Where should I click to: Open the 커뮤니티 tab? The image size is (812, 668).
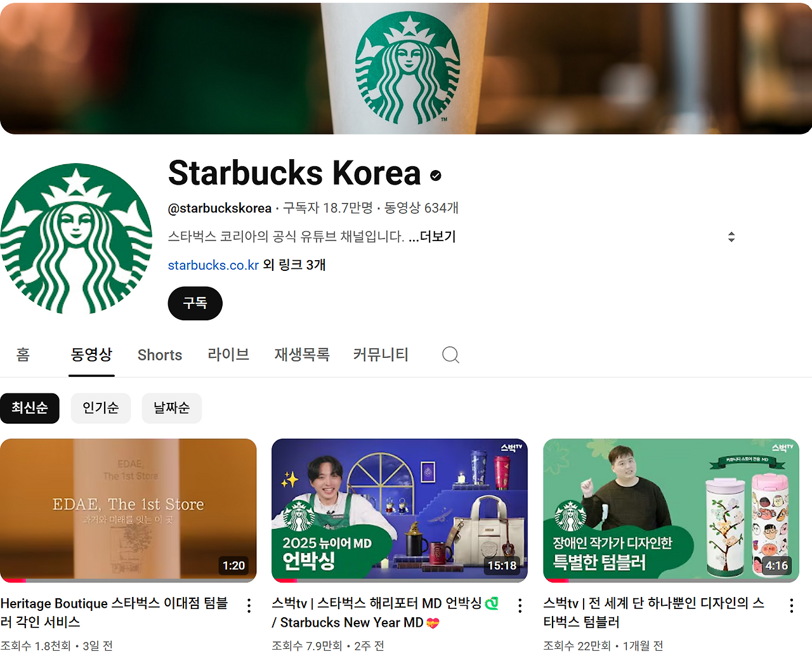click(x=380, y=355)
